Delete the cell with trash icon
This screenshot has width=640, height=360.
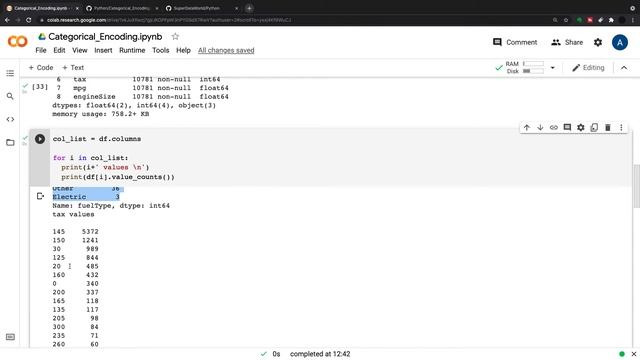608,128
